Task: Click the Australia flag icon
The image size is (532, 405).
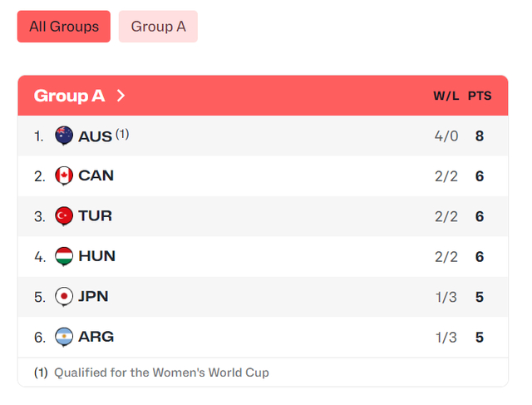Action: (x=64, y=136)
